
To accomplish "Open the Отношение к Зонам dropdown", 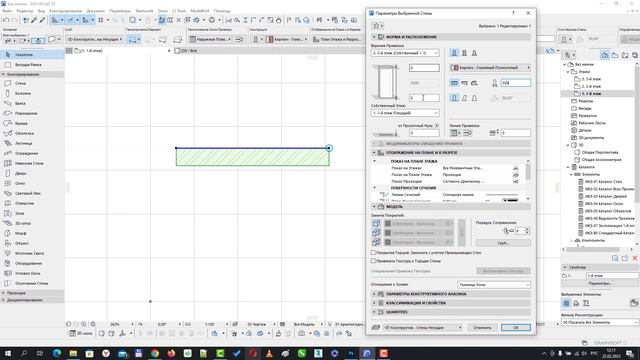I will coord(493,284).
